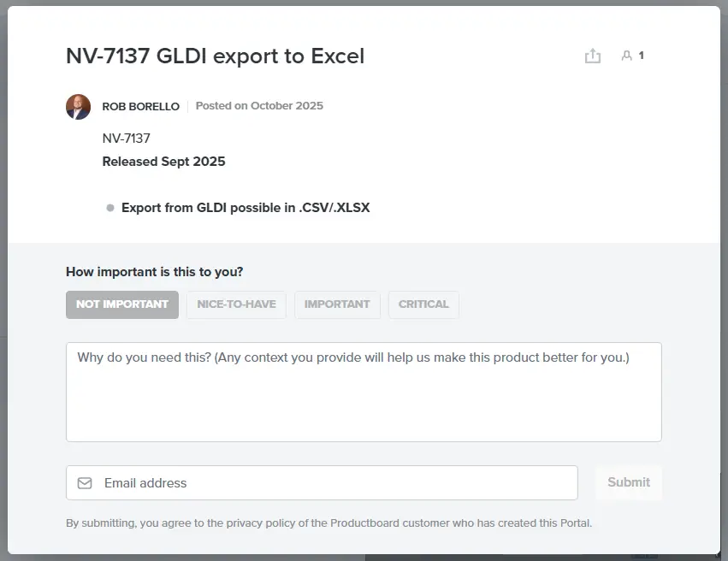Click the 'How important is this to you?' label
This screenshot has width=728, height=561.
point(154,272)
